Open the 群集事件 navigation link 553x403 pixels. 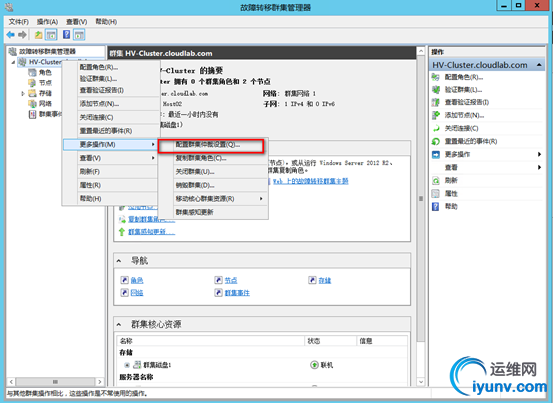click(x=237, y=293)
